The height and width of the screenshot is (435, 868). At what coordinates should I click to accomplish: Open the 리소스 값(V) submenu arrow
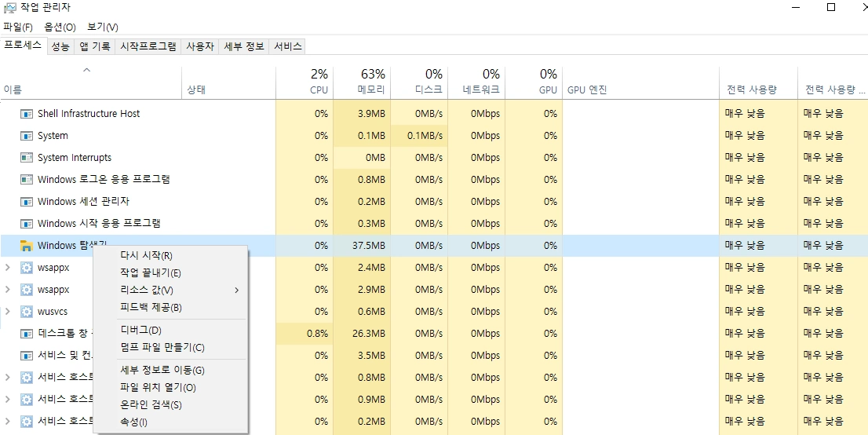pos(237,291)
